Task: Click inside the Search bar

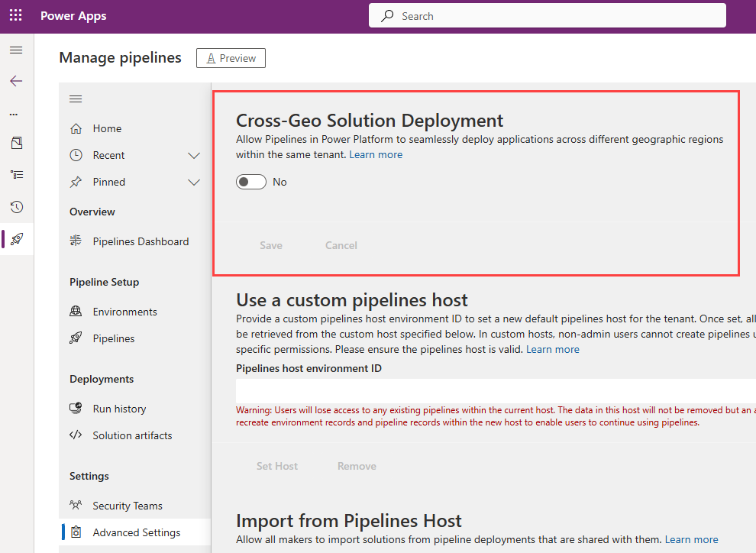Action: [x=547, y=15]
